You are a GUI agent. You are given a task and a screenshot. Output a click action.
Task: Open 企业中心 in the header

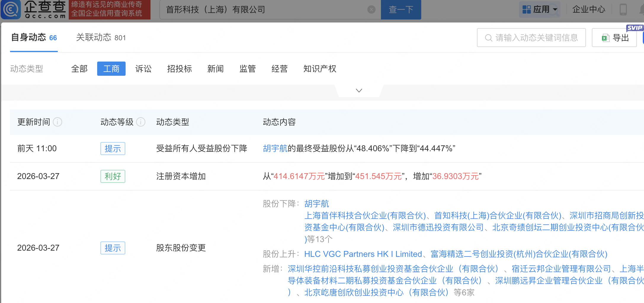click(x=589, y=9)
